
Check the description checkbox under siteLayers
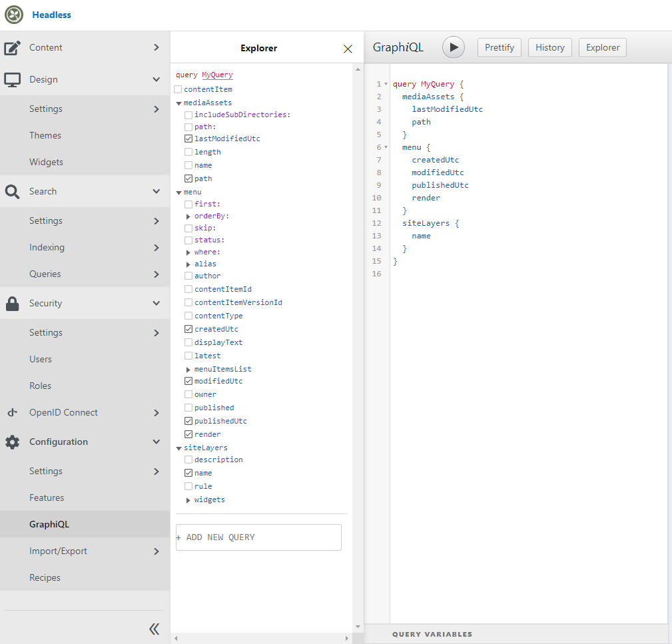(x=188, y=460)
